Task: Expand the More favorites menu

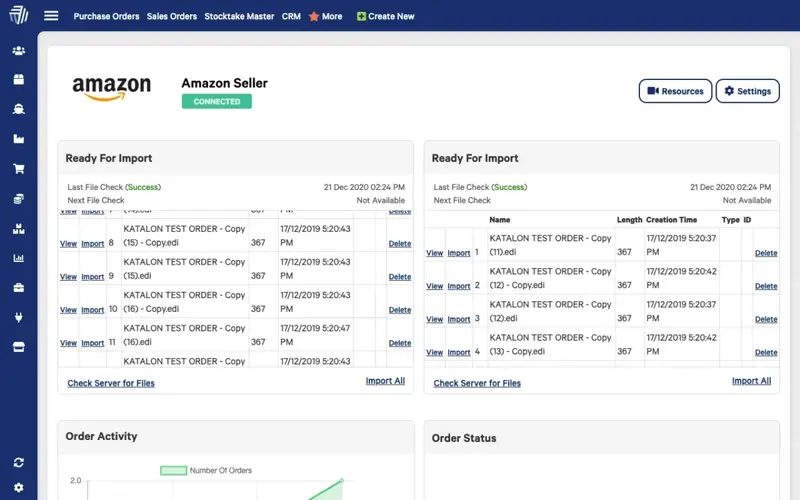Action: (x=325, y=16)
